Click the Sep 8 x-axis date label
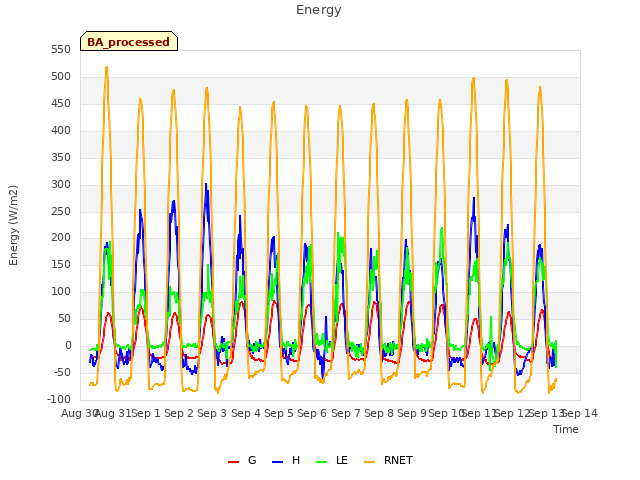 [379, 413]
